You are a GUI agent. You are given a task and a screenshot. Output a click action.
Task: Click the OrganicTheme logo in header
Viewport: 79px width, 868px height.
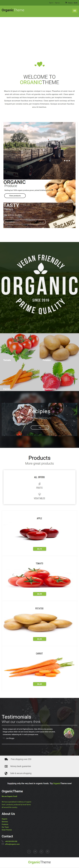(x=13, y=10)
